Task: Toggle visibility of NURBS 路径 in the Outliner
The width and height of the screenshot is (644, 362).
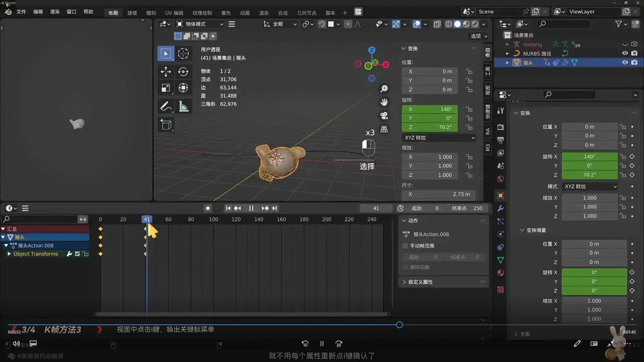Action: (x=625, y=53)
